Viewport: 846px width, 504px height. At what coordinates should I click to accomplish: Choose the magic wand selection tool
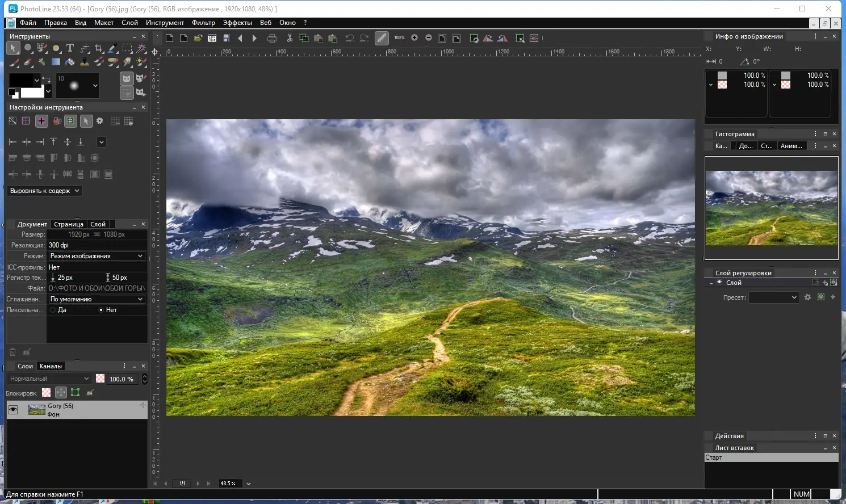pos(141,48)
